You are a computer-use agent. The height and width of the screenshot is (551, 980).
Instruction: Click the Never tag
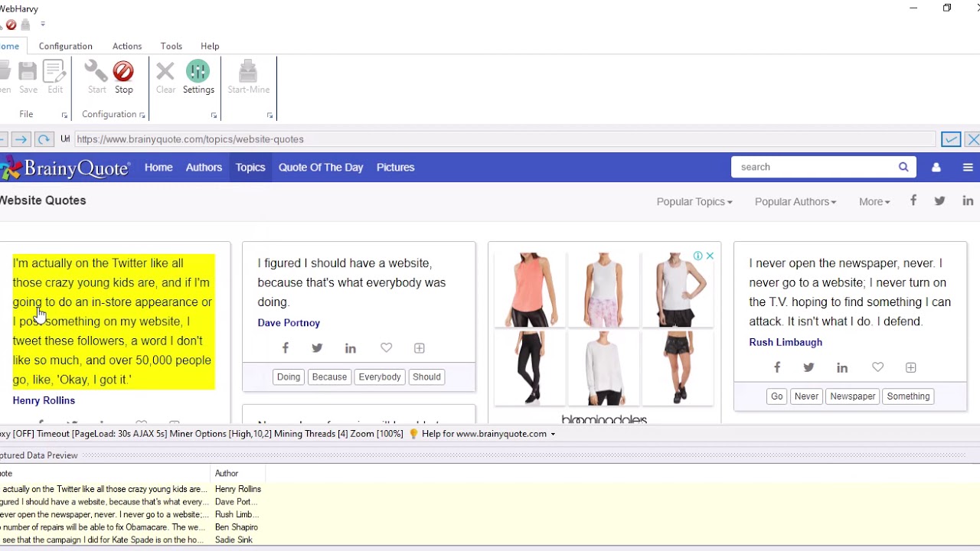pyautogui.click(x=806, y=396)
